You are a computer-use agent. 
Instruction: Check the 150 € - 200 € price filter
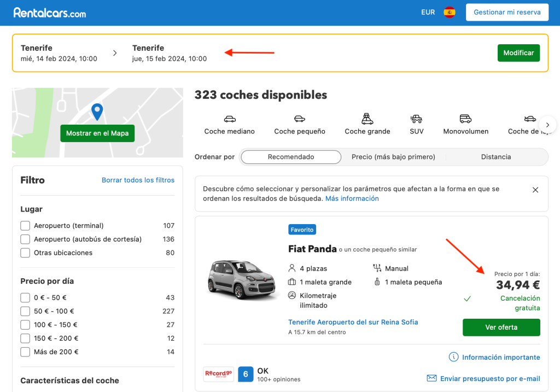click(x=25, y=338)
